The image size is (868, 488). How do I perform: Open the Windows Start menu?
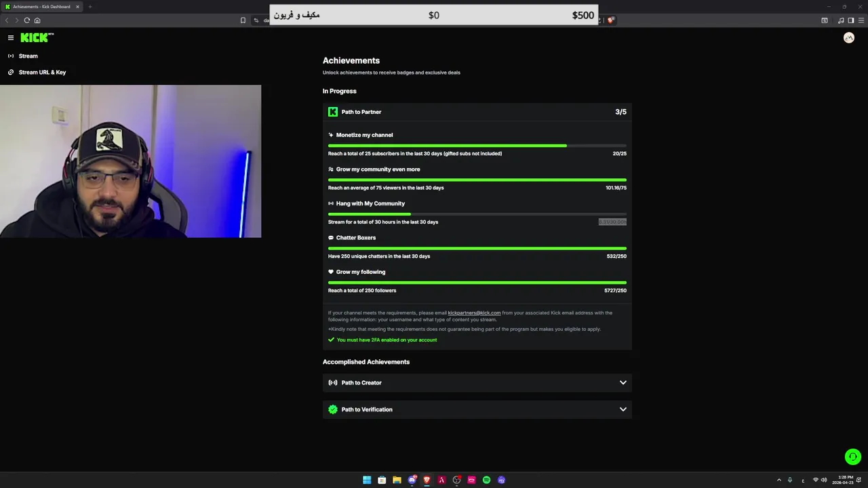(367, 480)
